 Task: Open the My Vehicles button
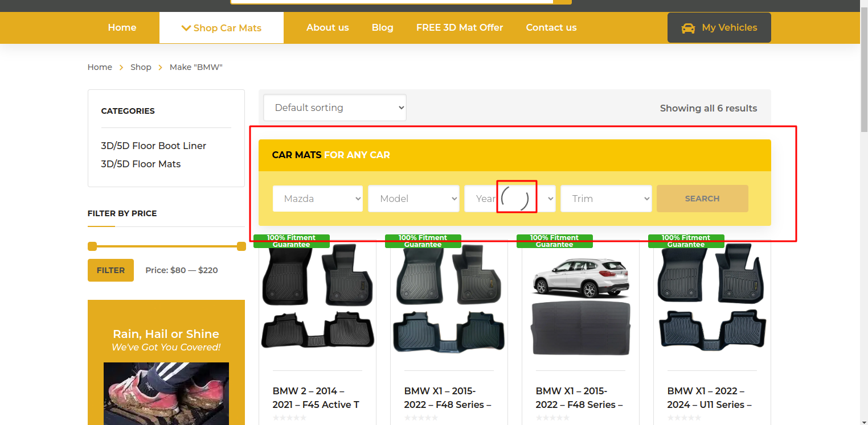pos(719,27)
